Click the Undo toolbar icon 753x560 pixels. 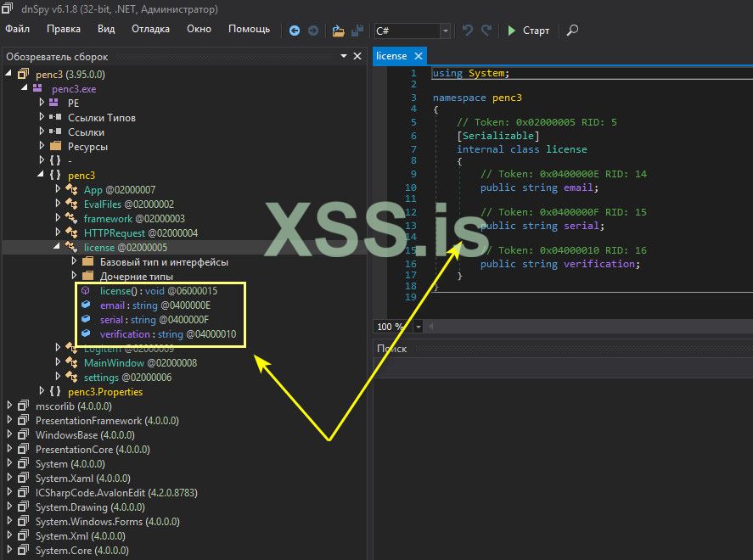click(468, 31)
